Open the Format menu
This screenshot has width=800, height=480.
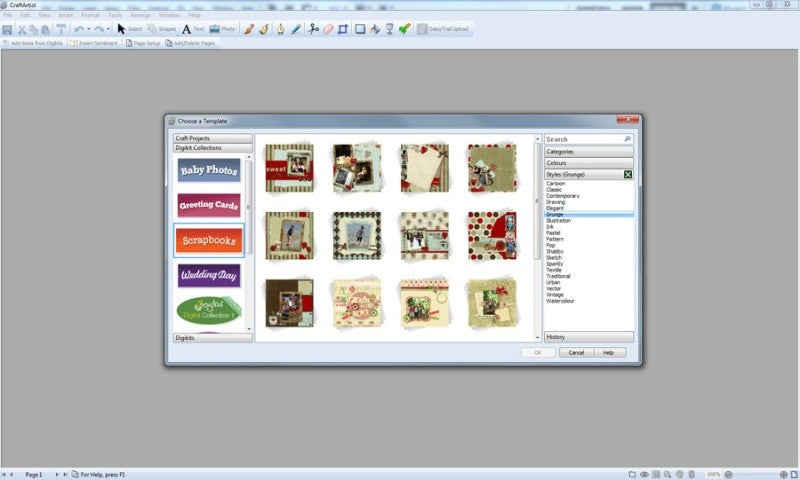click(90, 15)
